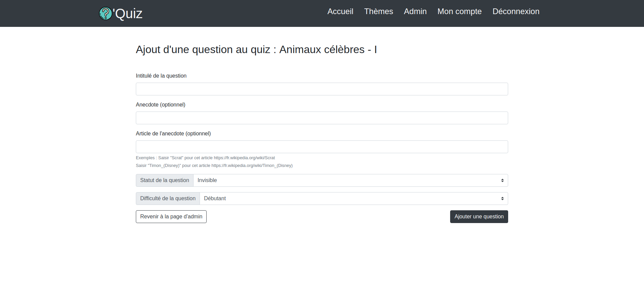The width and height of the screenshot is (644, 303).
Task: Open the Scrat Wikipedia link
Action: click(x=244, y=158)
